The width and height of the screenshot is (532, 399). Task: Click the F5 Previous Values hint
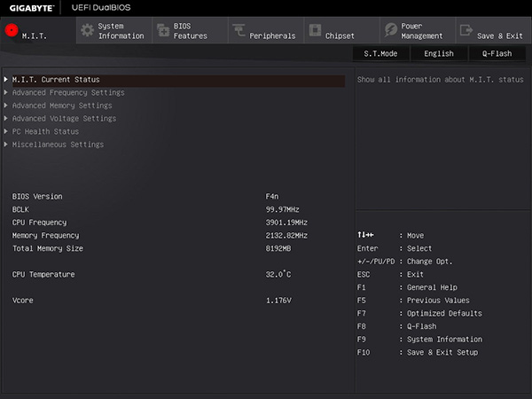pyautogui.click(x=413, y=301)
